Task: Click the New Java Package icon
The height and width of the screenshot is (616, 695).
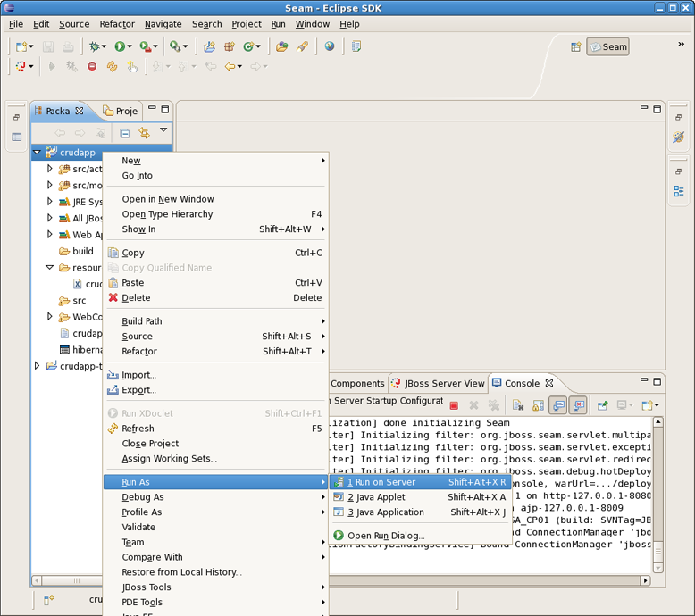Action: (230, 46)
